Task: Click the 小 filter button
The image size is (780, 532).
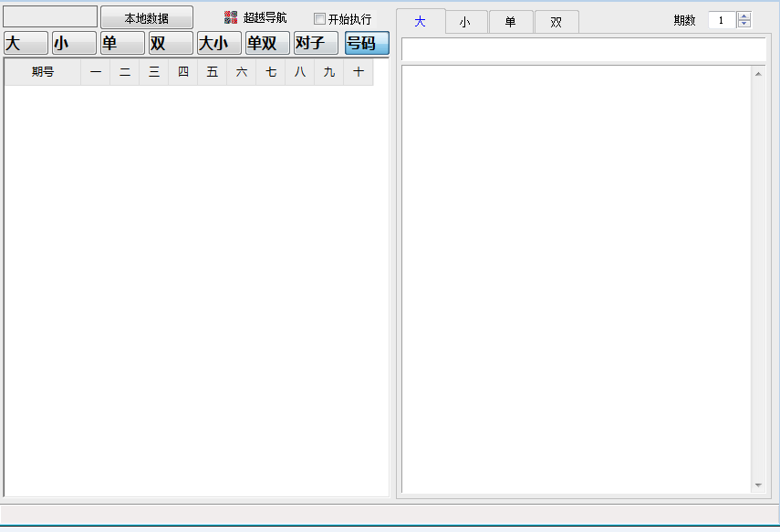Action: click(74, 43)
